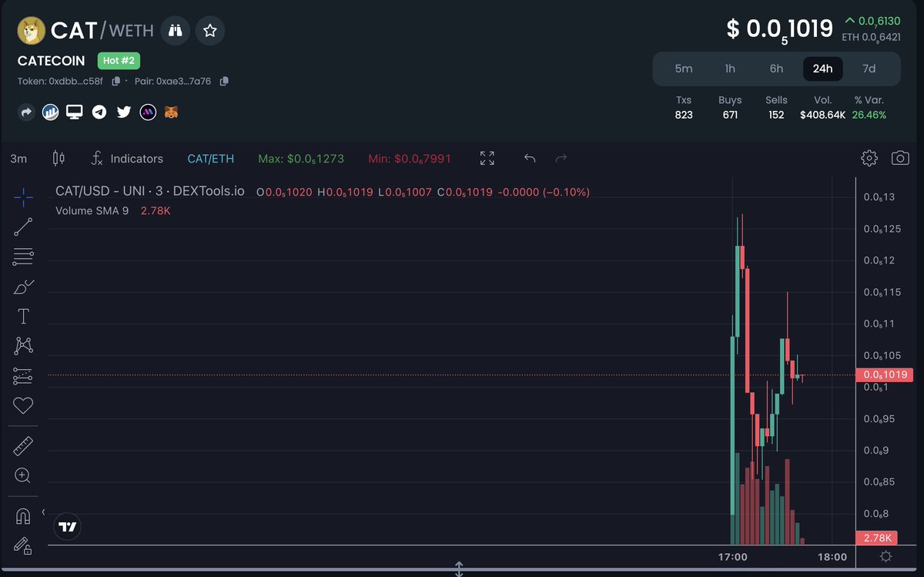
Task: Select the chart patterns tool
Action: pos(23,346)
